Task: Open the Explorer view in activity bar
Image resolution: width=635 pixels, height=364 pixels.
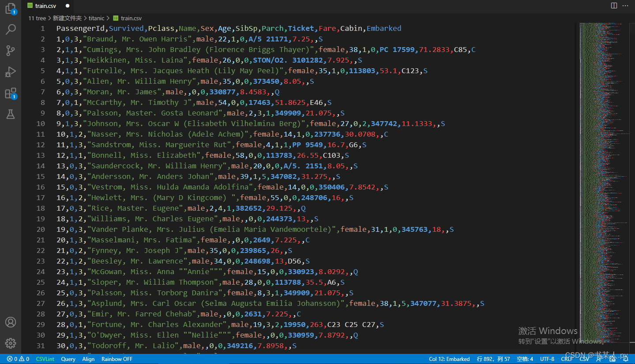Action: pos(11,9)
